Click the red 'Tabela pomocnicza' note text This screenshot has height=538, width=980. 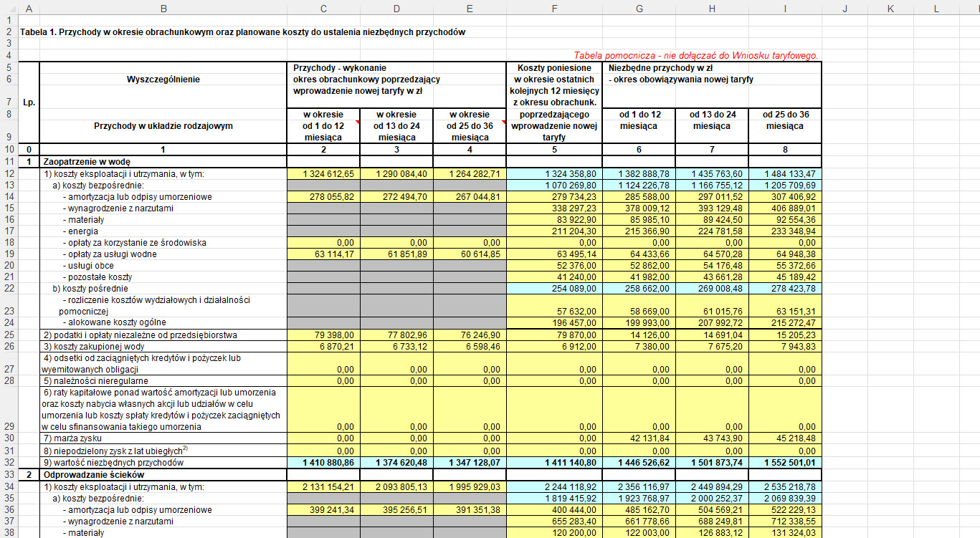(695, 55)
